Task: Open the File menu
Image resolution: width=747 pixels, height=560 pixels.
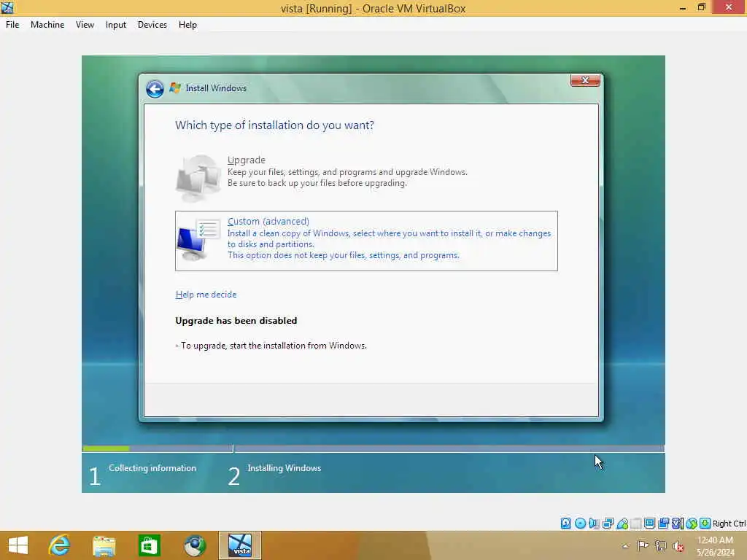Action: click(12, 25)
